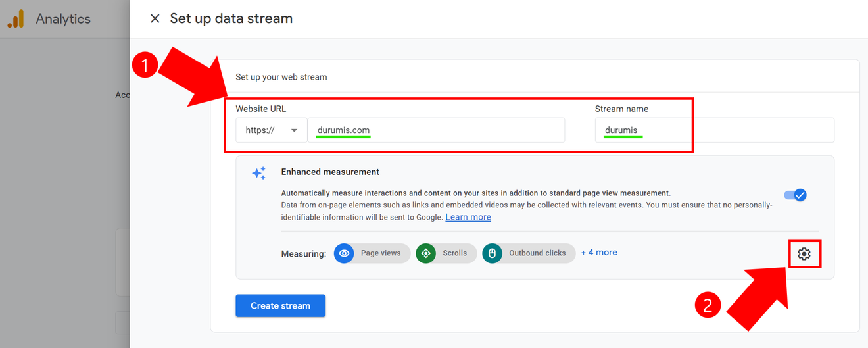Click the Scrolls measurement icon
Screen dimensions: 868x348
426,253
